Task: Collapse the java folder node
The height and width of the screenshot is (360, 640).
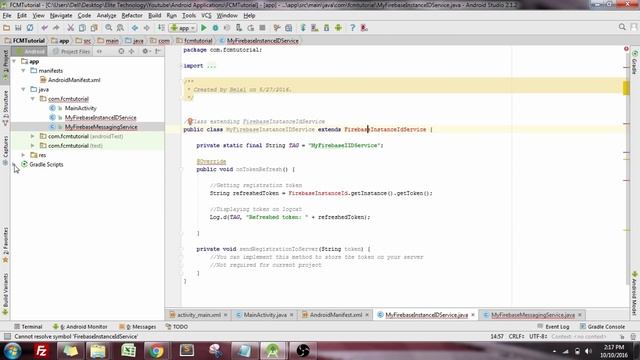Action: tap(24, 89)
